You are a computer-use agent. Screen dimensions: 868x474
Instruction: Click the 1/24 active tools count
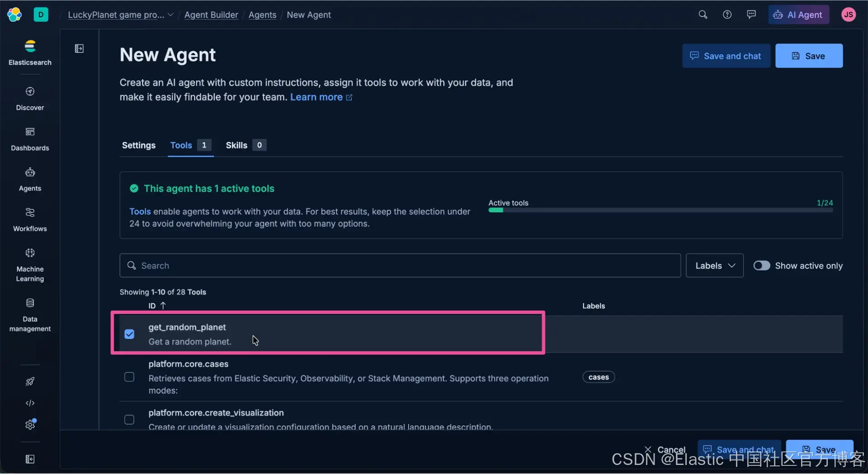825,203
